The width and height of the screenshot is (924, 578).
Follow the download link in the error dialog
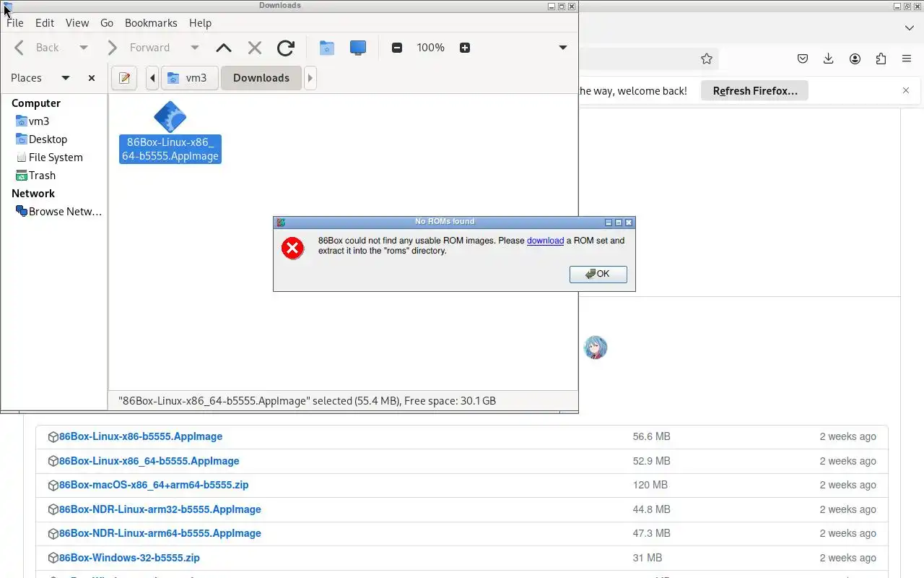point(545,241)
